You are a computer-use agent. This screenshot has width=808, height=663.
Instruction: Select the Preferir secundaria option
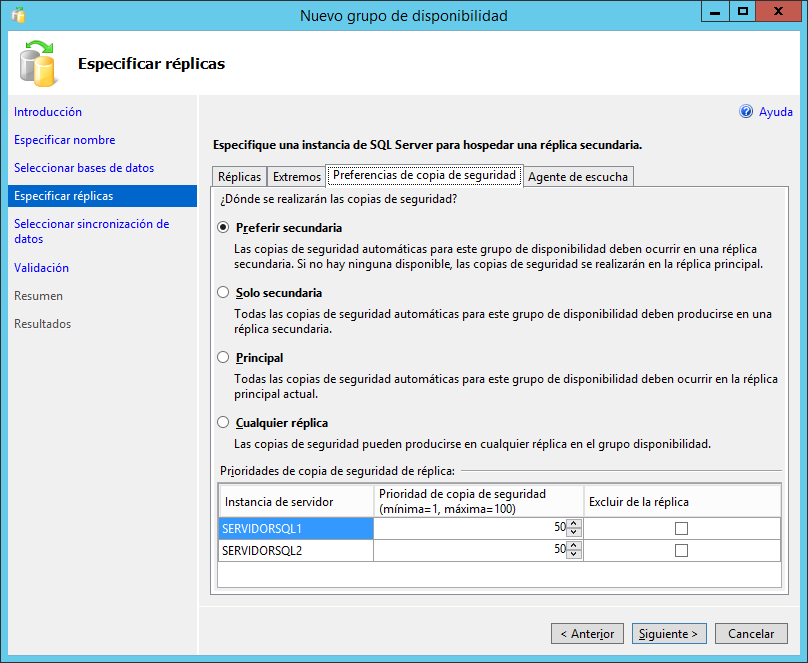222,227
